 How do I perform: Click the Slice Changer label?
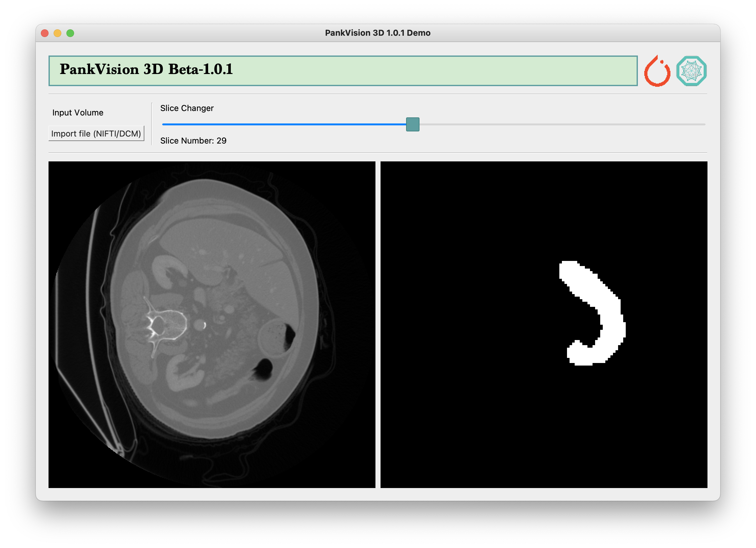coord(187,108)
